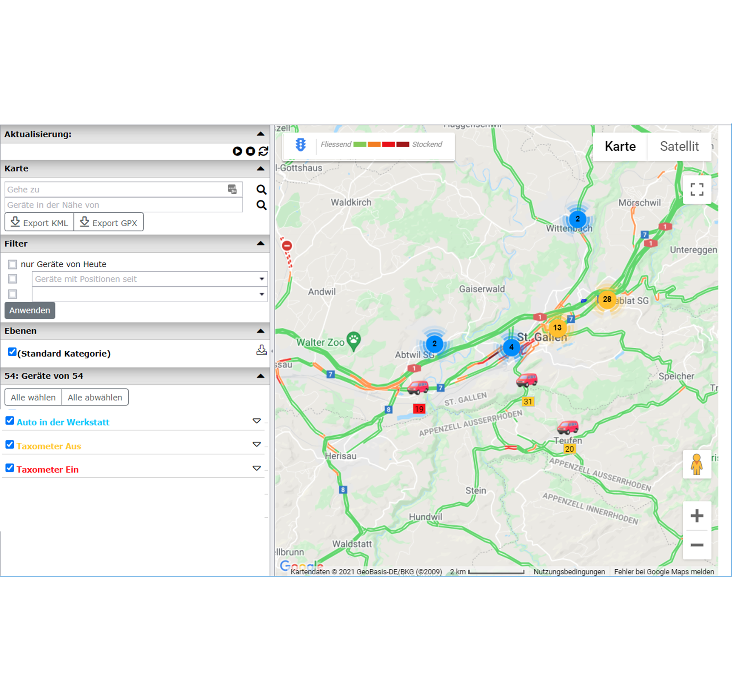Click the yellow vehicle label 20
732x700 pixels.
pyautogui.click(x=569, y=449)
